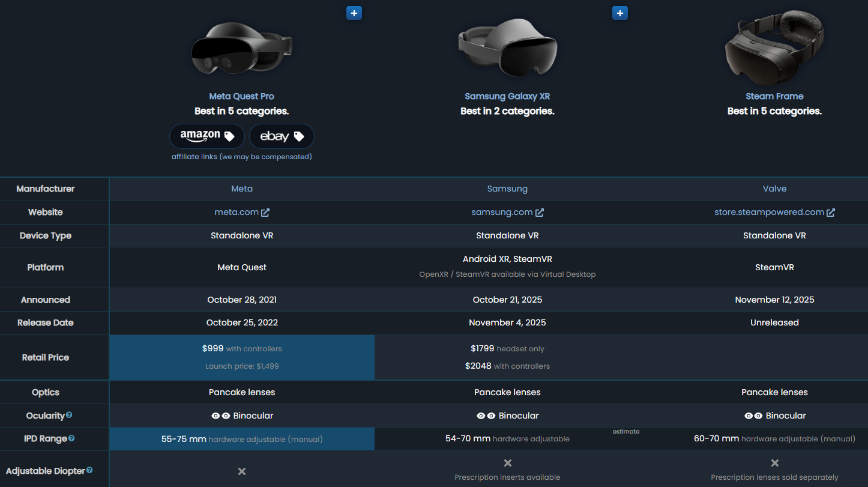
Task: Click the IPD Range row label
Action: (x=45, y=438)
